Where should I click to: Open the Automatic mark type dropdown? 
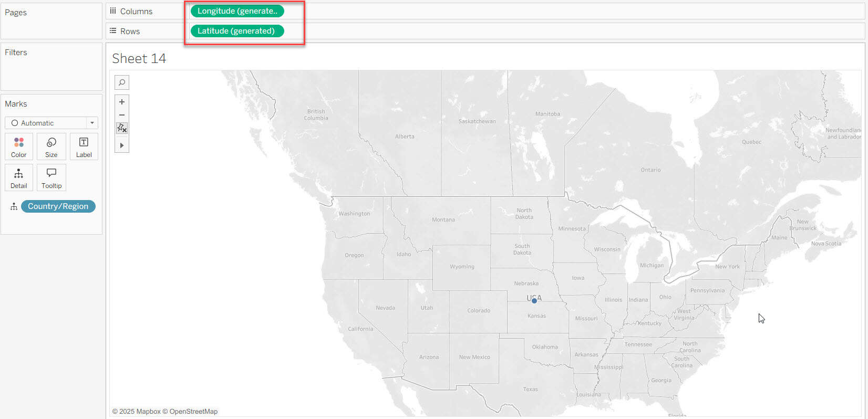(51, 123)
